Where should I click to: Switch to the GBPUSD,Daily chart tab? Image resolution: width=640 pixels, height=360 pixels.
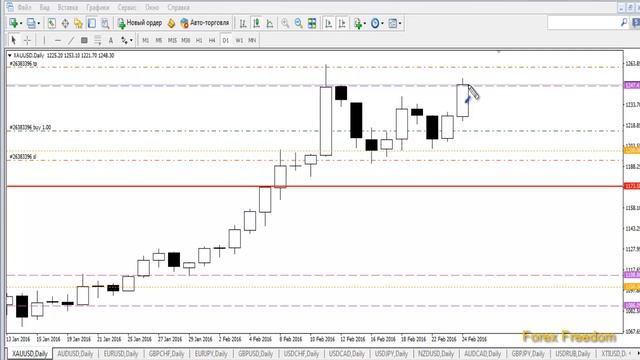click(x=255, y=353)
